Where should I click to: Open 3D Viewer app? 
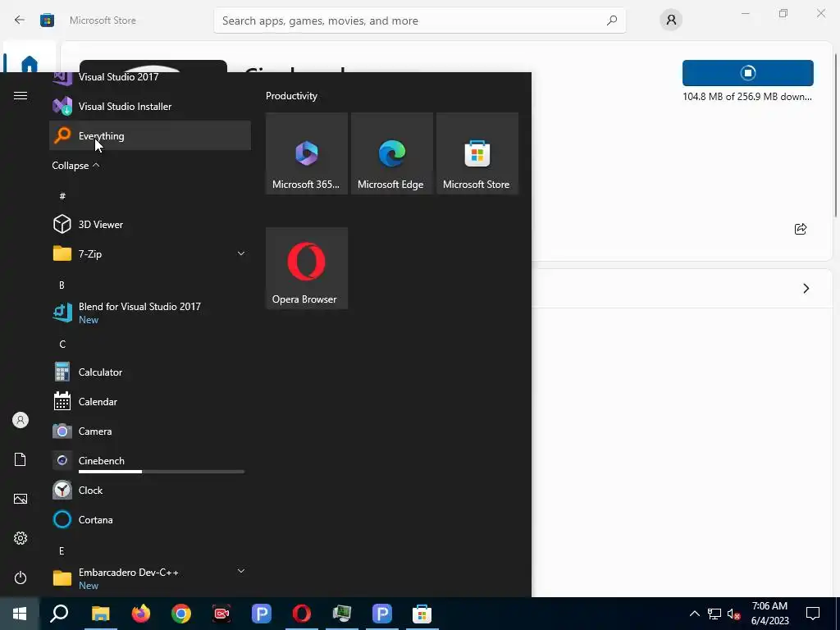click(150, 224)
